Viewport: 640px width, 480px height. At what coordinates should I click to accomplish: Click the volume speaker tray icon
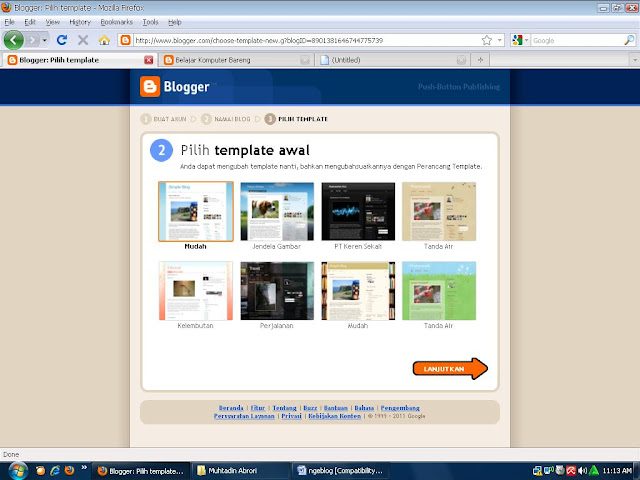pyautogui.click(x=582, y=471)
